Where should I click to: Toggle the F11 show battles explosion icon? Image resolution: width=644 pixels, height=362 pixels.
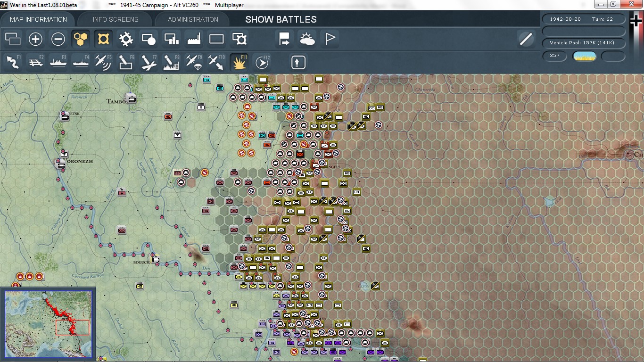pyautogui.click(x=239, y=62)
